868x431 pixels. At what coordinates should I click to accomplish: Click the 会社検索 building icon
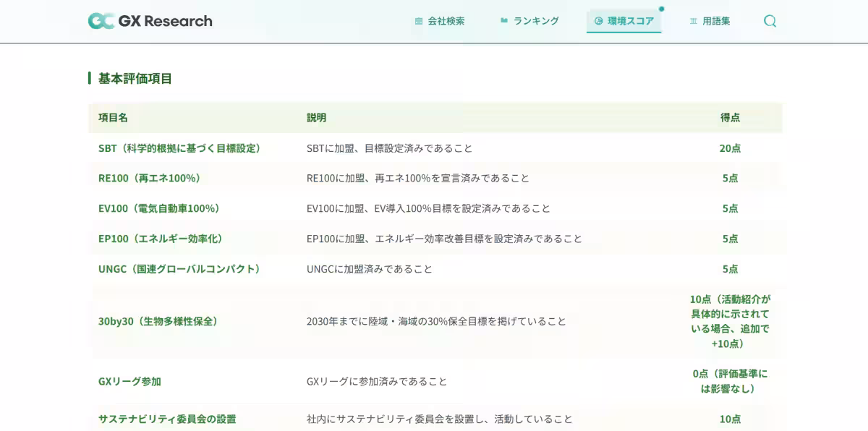419,21
